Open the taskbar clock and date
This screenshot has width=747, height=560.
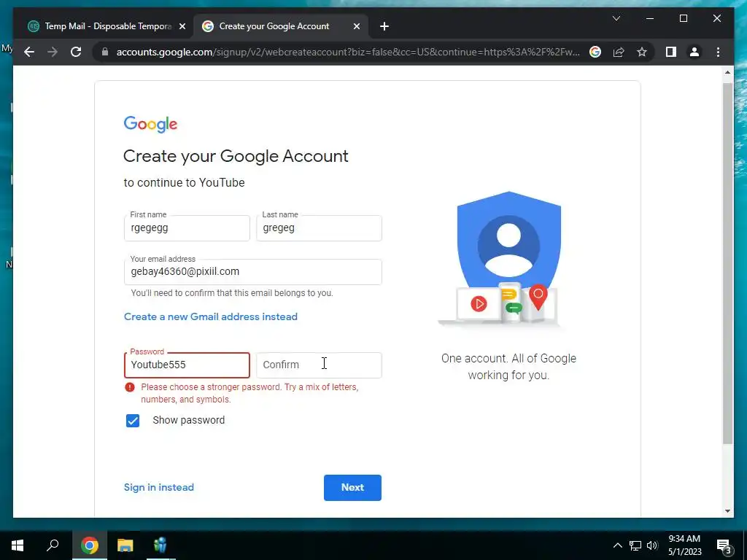pyautogui.click(x=684, y=545)
